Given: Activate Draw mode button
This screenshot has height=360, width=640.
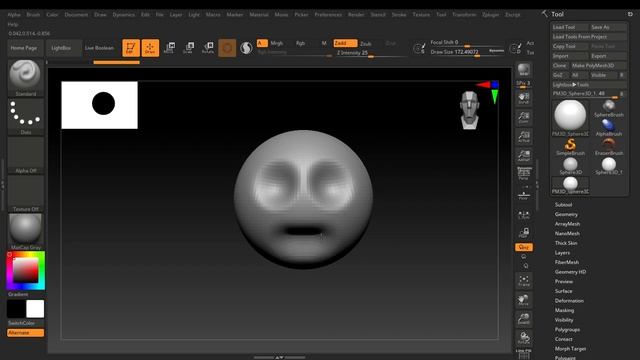Looking at the screenshot, I should [x=150, y=48].
